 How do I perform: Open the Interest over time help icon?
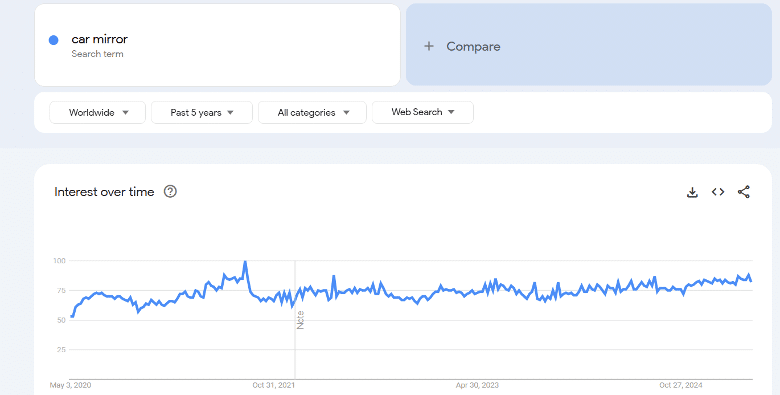170,192
